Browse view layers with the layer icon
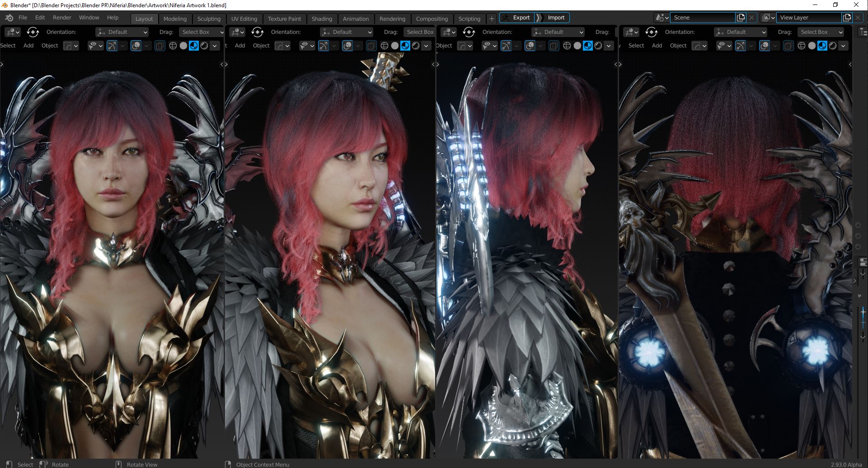868x468 pixels. [x=768, y=18]
